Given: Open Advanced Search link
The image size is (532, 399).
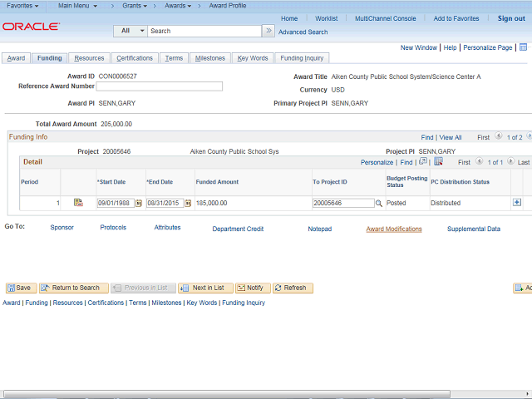Looking at the screenshot, I should click(303, 32).
